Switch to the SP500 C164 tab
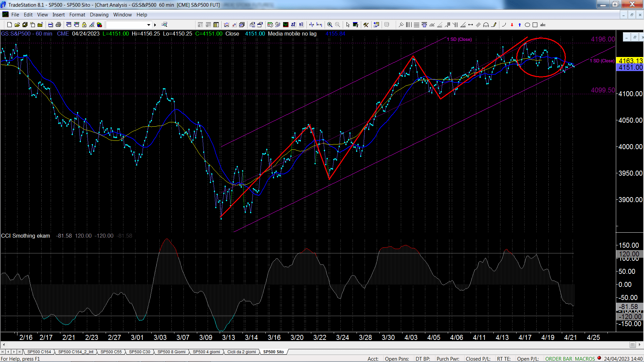The width and height of the screenshot is (644, 362). pyautogui.click(x=39, y=352)
